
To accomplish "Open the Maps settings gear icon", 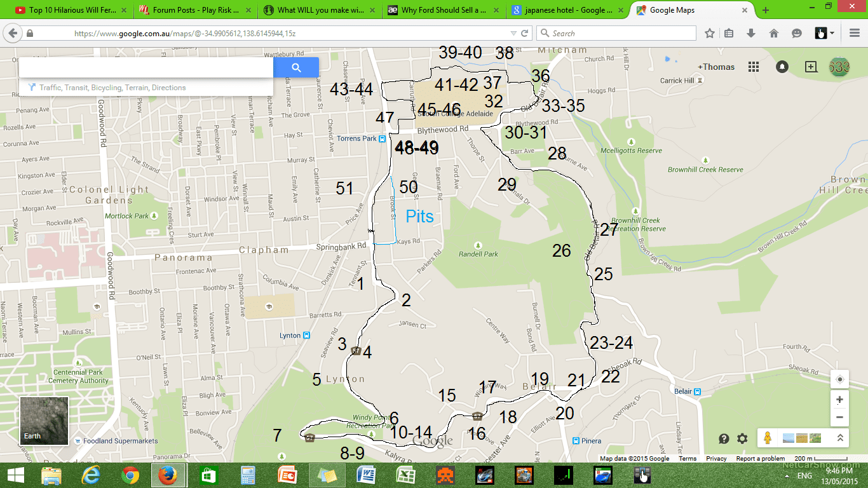I will 742,438.
